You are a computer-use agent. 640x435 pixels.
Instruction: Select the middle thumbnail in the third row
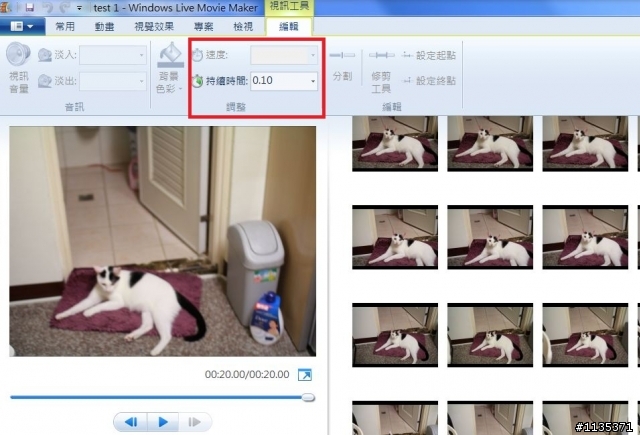[x=490, y=335]
